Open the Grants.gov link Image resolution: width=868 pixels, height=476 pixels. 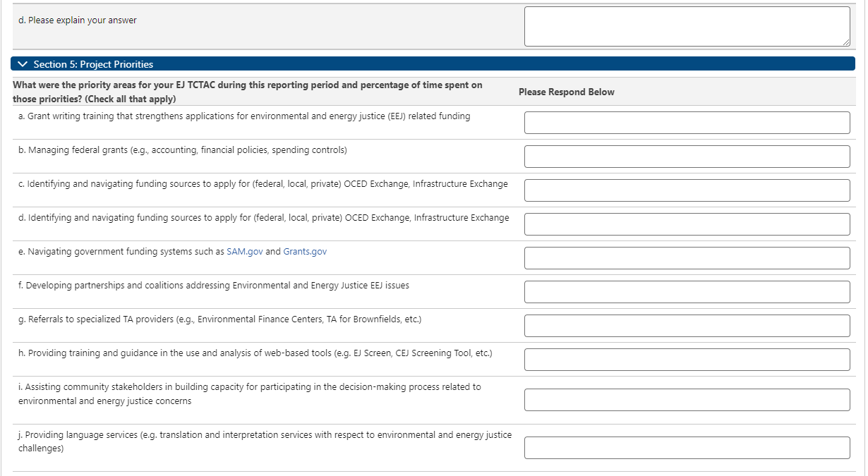coord(305,252)
